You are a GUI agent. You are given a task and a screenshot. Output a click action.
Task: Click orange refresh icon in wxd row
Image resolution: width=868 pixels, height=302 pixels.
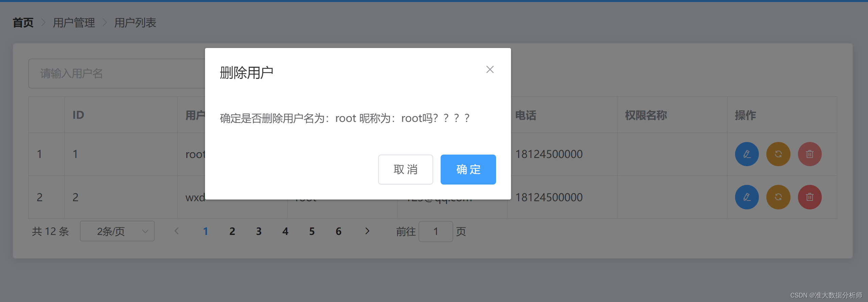[778, 197]
